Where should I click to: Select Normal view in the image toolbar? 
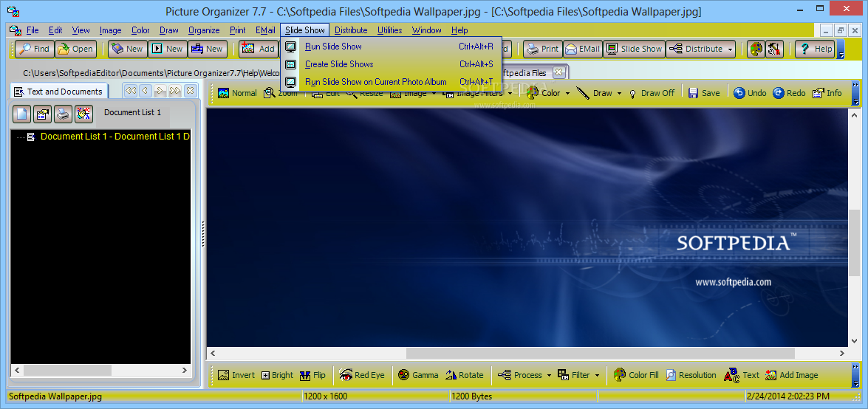pos(237,93)
